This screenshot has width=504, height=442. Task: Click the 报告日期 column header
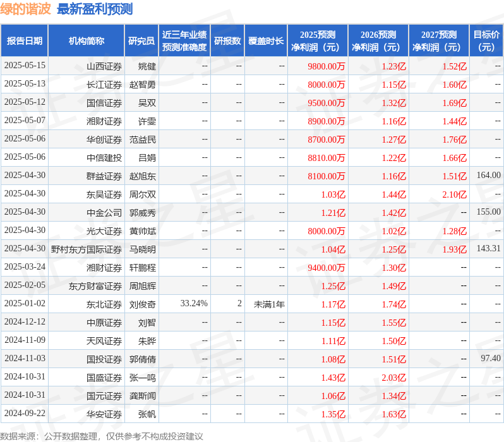(x=25, y=41)
